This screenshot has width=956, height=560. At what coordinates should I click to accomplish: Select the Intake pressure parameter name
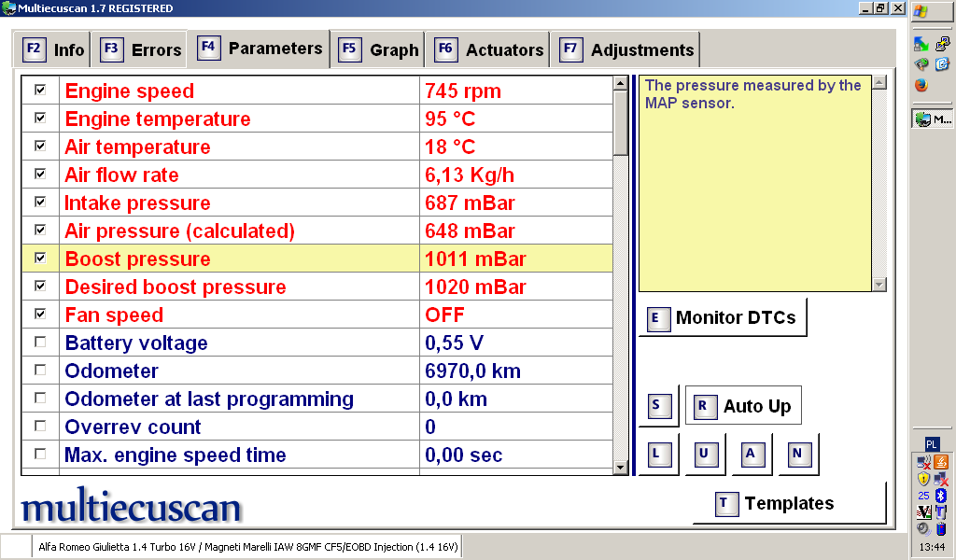click(x=138, y=203)
